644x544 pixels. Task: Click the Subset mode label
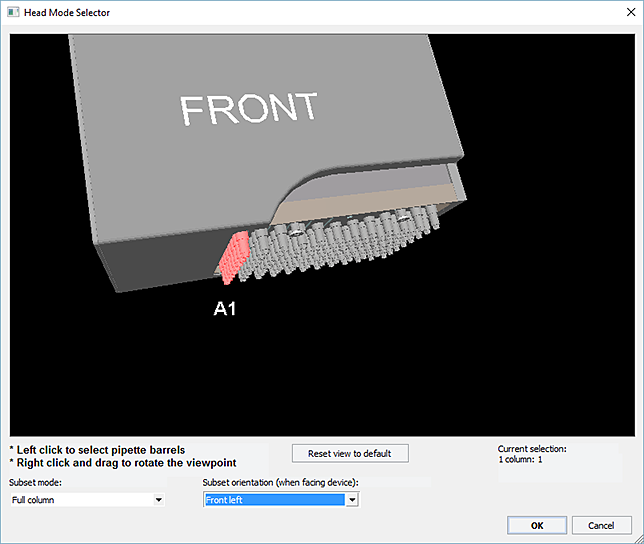[x=36, y=483]
